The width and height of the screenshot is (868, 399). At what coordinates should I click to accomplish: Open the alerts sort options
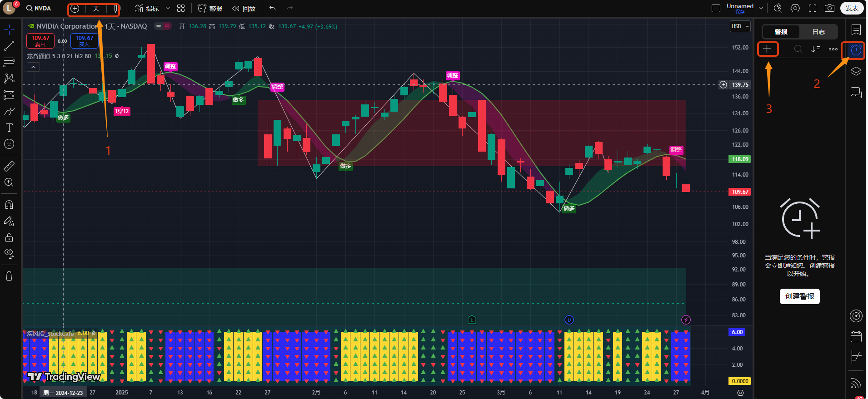(815, 49)
